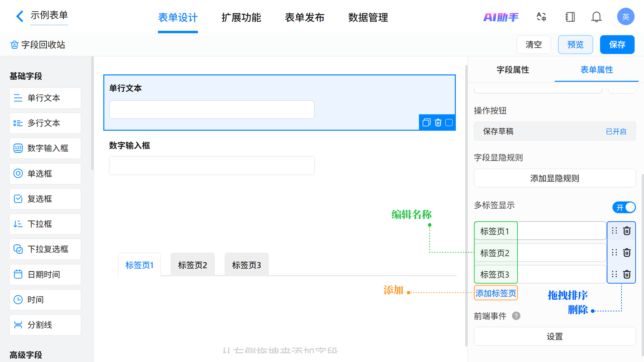644x362 pixels.
Task: Click the 保存 button
Action: pyautogui.click(x=617, y=44)
